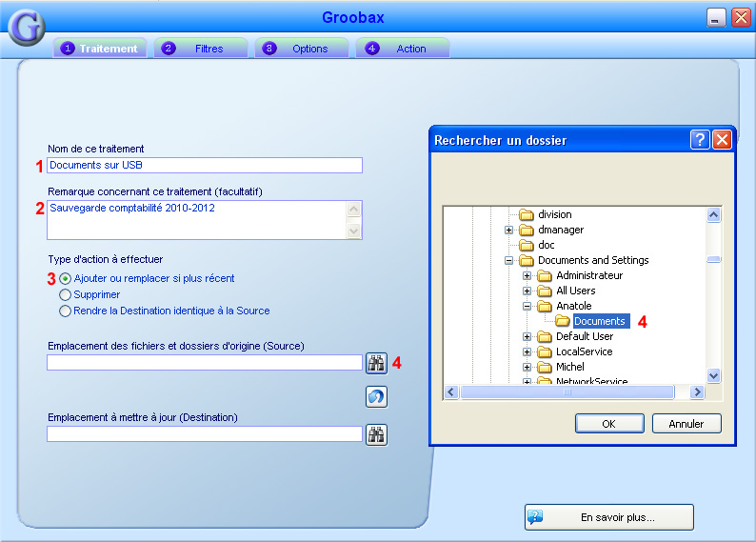Click the Administrateur folder icon
The height and width of the screenshot is (542, 756).
pos(545,276)
